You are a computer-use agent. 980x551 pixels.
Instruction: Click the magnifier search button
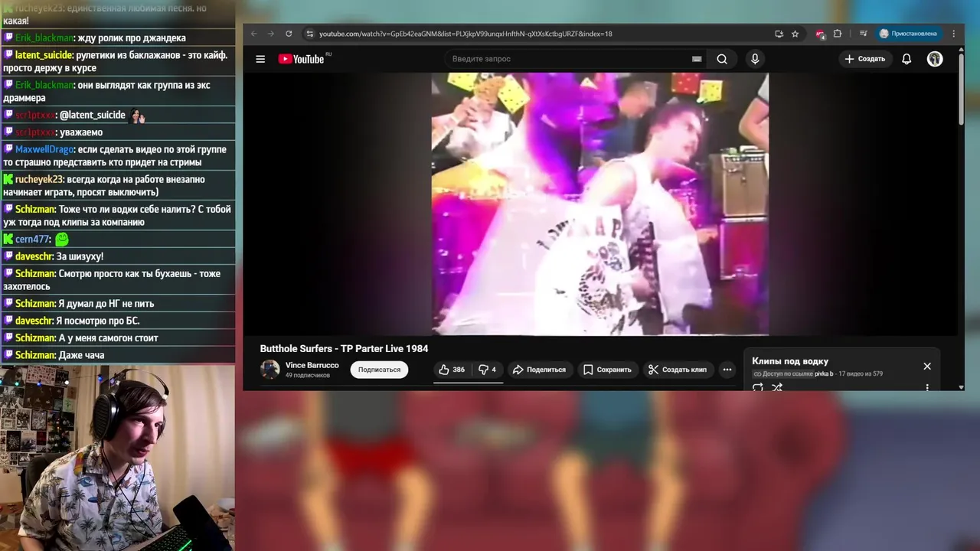tap(722, 59)
